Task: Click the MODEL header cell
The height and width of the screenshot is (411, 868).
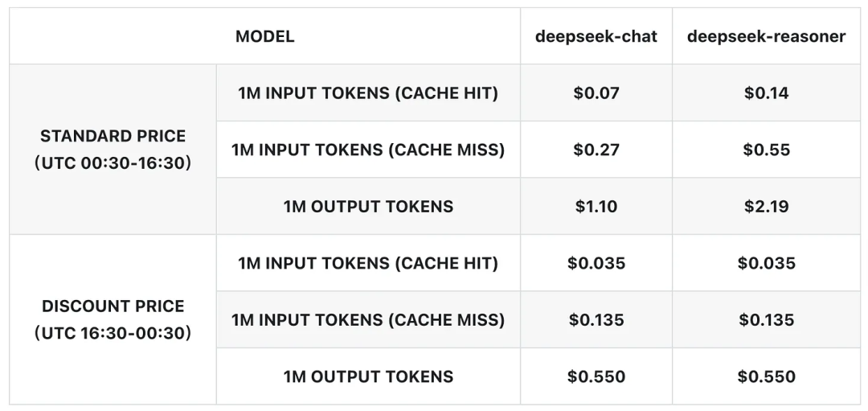Action: [264, 36]
